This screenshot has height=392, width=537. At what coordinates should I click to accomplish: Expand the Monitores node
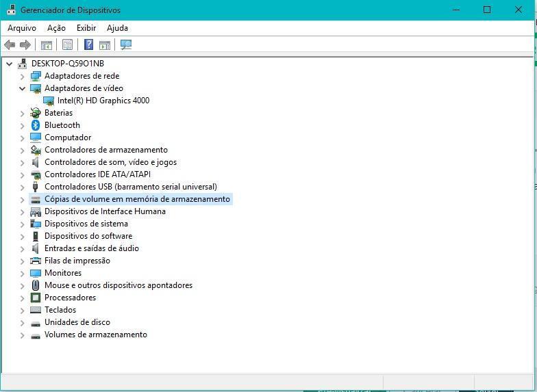pyautogui.click(x=22, y=274)
